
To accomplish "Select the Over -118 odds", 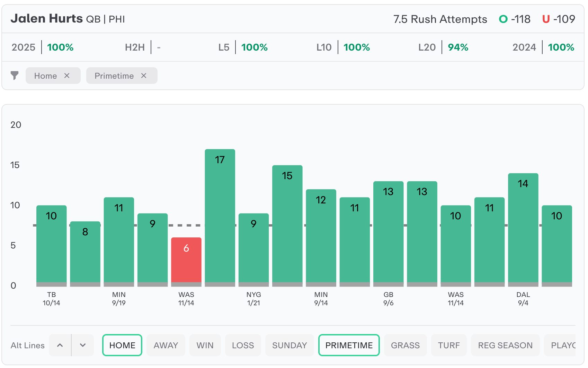I will click(x=515, y=19).
